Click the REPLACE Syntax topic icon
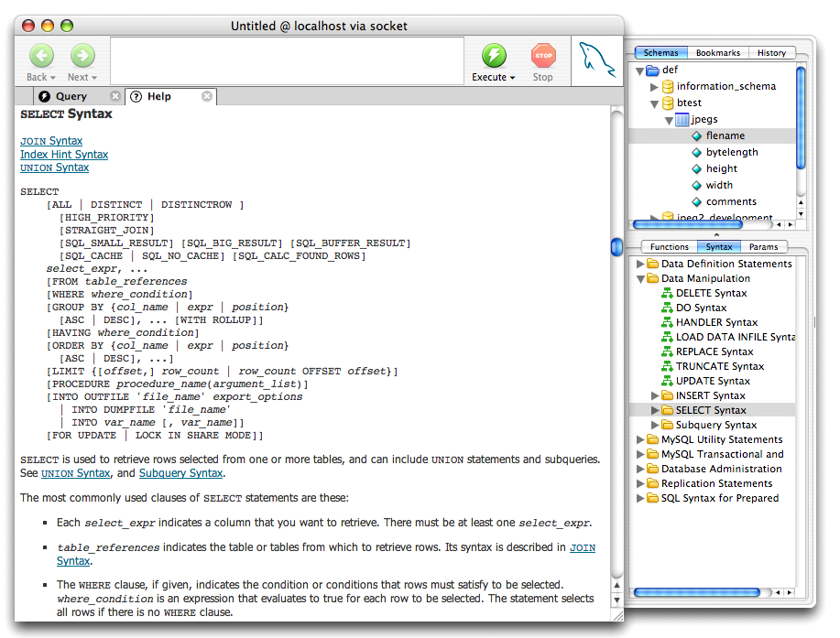Viewport: 840px width, 638px height. (x=667, y=351)
